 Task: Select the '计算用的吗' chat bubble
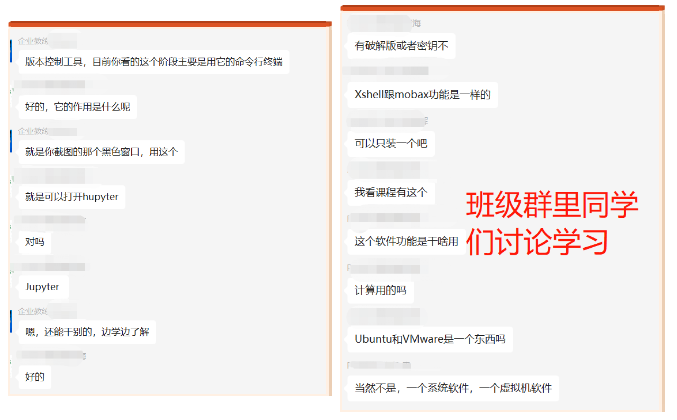pos(380,290)
